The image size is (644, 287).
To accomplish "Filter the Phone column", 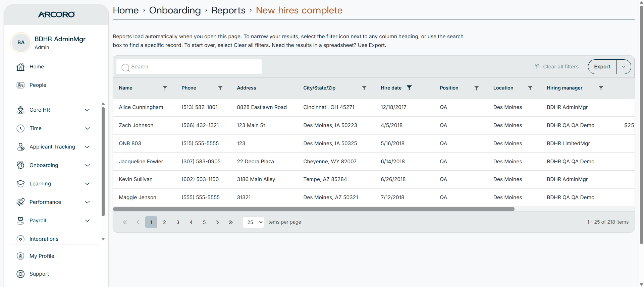I will [x=220, y=88].
